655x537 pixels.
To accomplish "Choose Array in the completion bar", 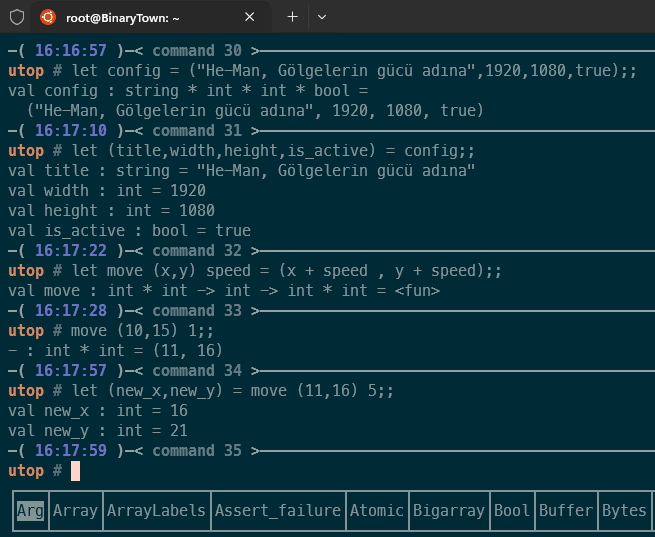I will click(x=76, y=510).
